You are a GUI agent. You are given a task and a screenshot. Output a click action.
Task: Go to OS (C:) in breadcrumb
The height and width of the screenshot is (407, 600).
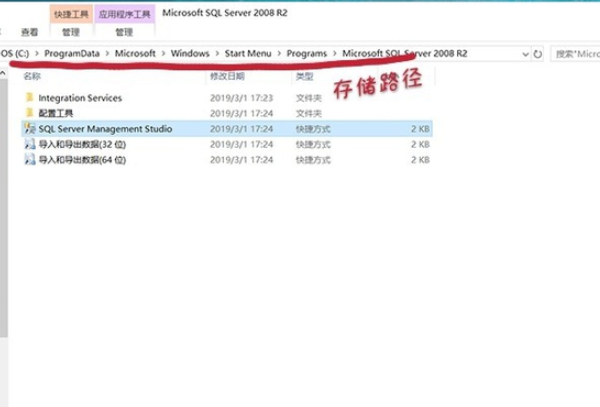(x=15, y=54)
